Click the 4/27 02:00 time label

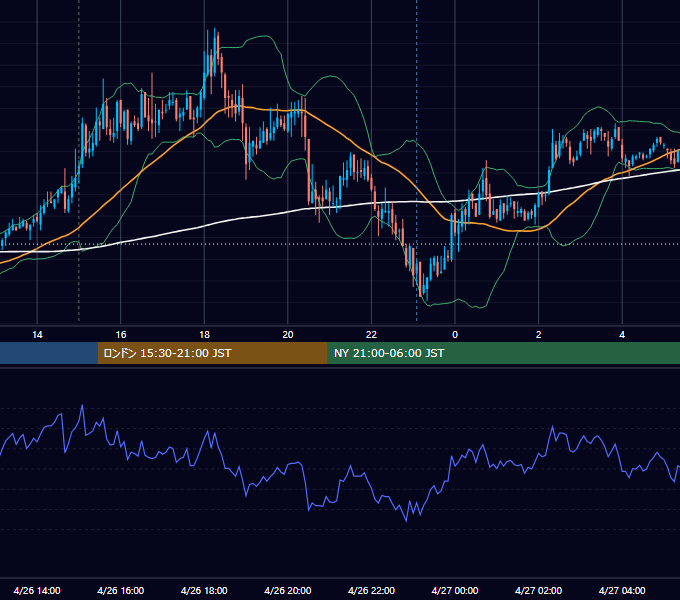coord(538,590)
